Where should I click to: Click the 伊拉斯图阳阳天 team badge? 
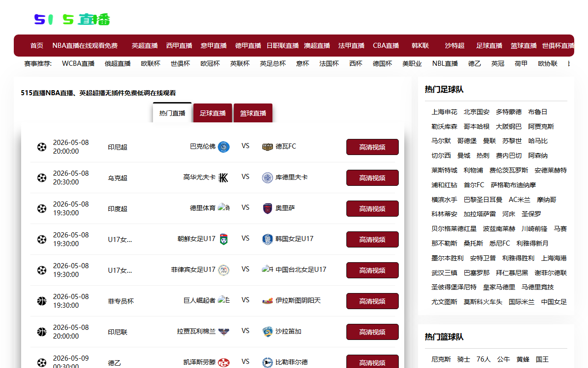pyautogui.click(x=267, y=301)
